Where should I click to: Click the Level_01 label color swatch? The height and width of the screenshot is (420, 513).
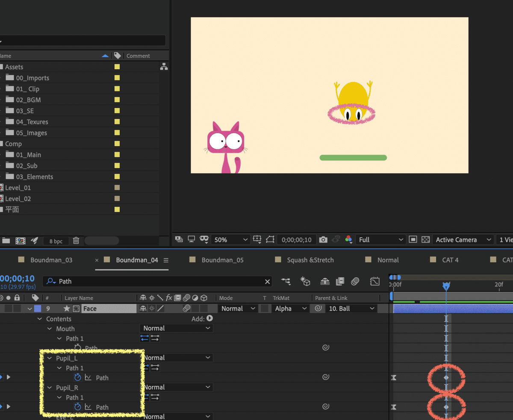click(x=117, y=188)
